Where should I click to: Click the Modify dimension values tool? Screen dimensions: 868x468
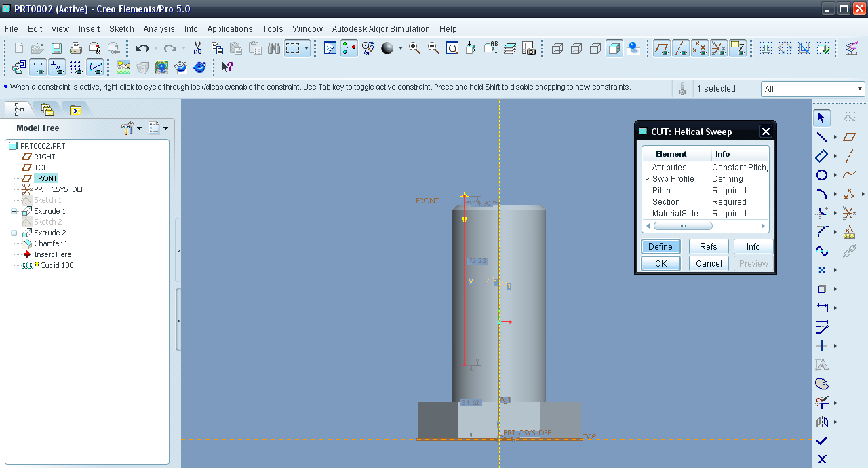(821, 327)
